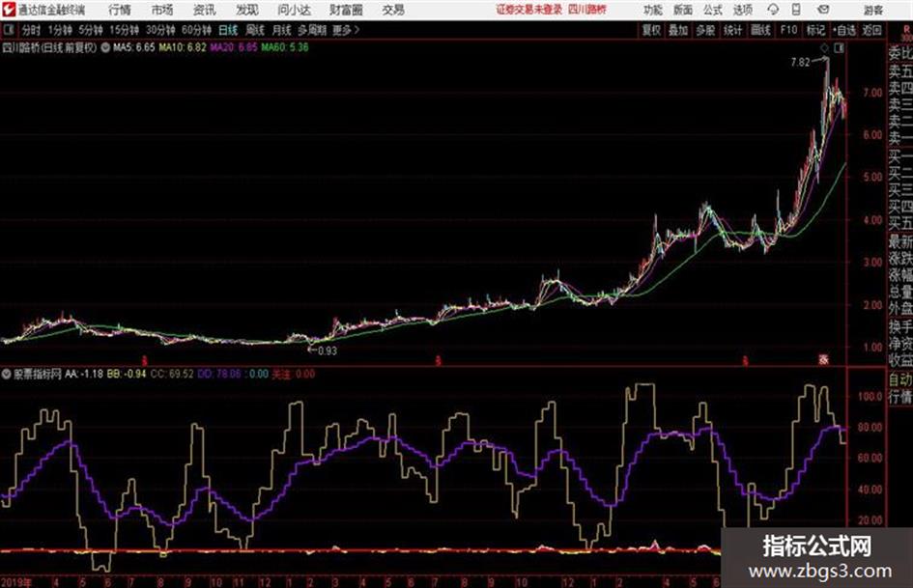Switch to the 60分钟 period tab

click(196, 30)
